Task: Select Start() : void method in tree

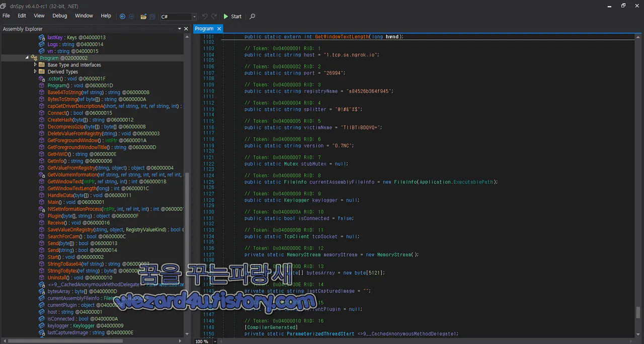Action: 75,257
